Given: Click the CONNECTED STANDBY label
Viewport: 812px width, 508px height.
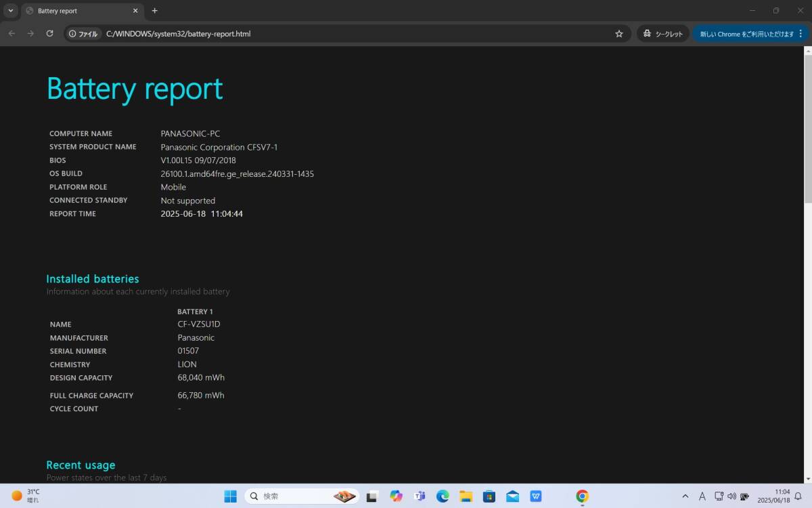Looking at the screenshot, I should coord(88,200).
